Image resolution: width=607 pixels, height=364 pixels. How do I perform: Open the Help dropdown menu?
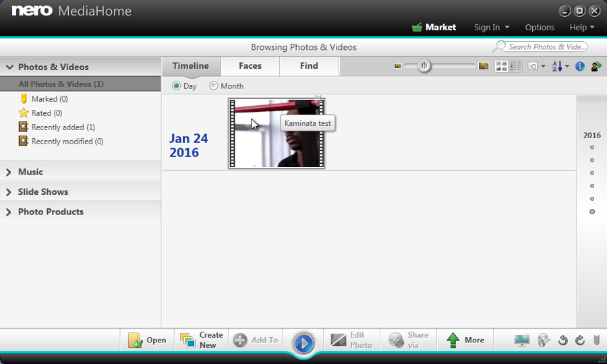click(581, 28)
